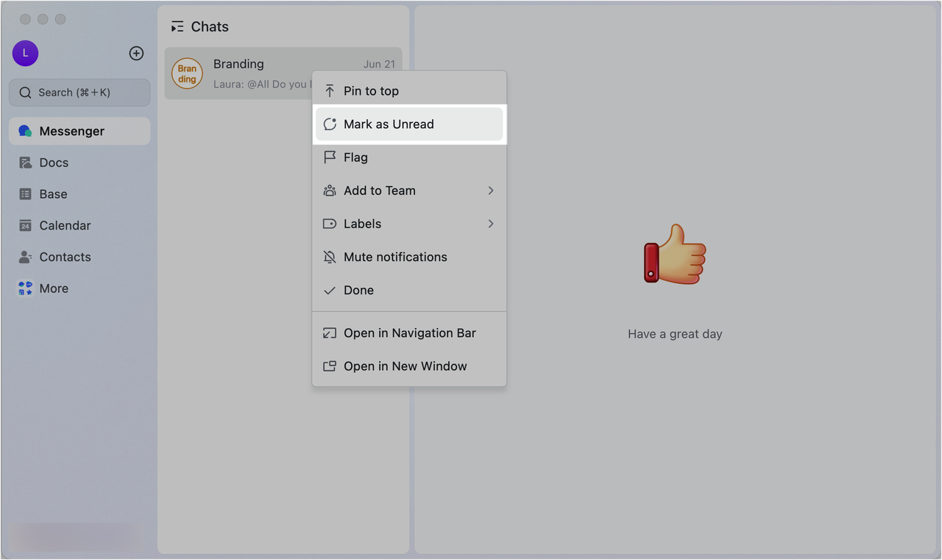Click the search field
942x560 pixels.
[x=81, y=92]
